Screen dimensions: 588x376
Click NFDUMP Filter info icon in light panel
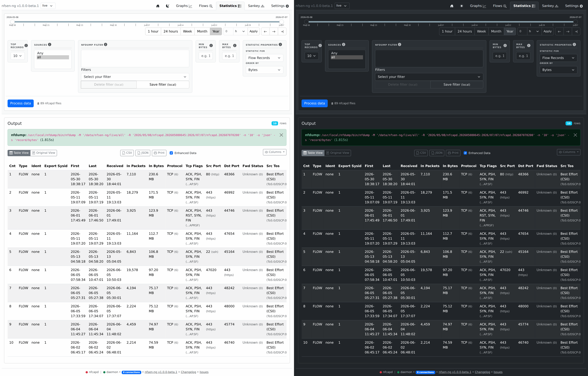click(106, 44)
